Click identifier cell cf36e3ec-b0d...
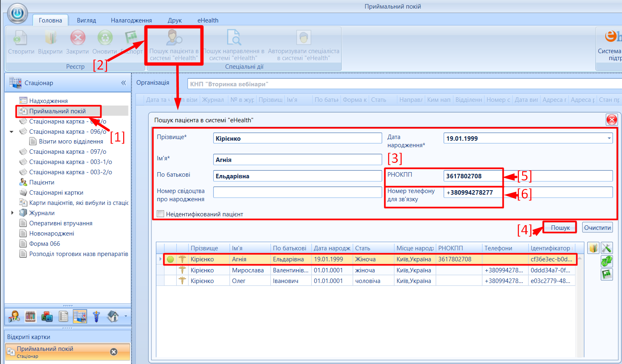 551,259
